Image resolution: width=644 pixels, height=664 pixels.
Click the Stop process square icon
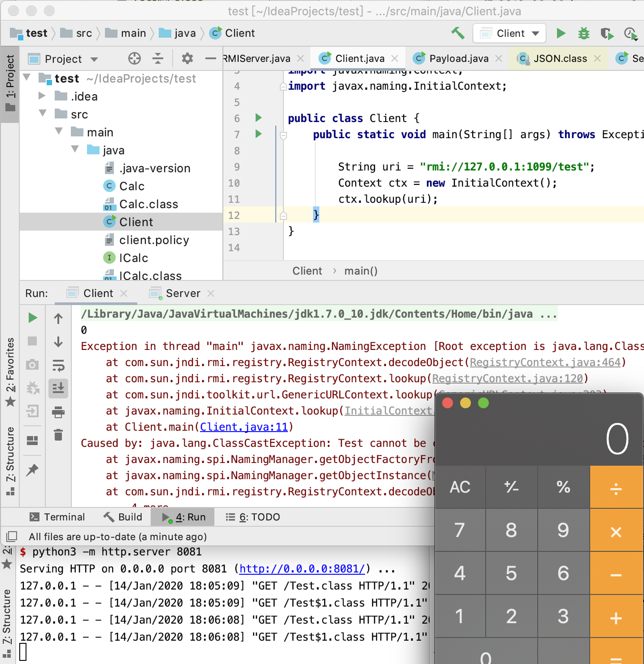coord(32,341)
